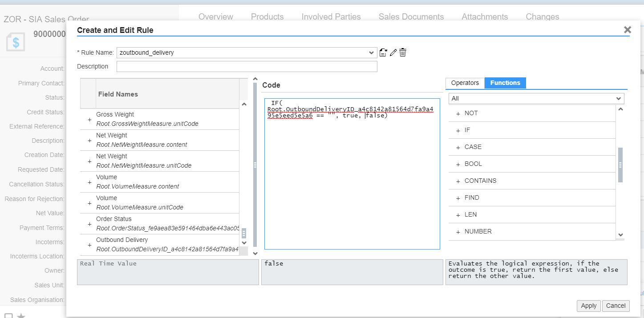Screen dimensions: 644x318
Task: Click inside the Code editor area
Action: (352, 174)
